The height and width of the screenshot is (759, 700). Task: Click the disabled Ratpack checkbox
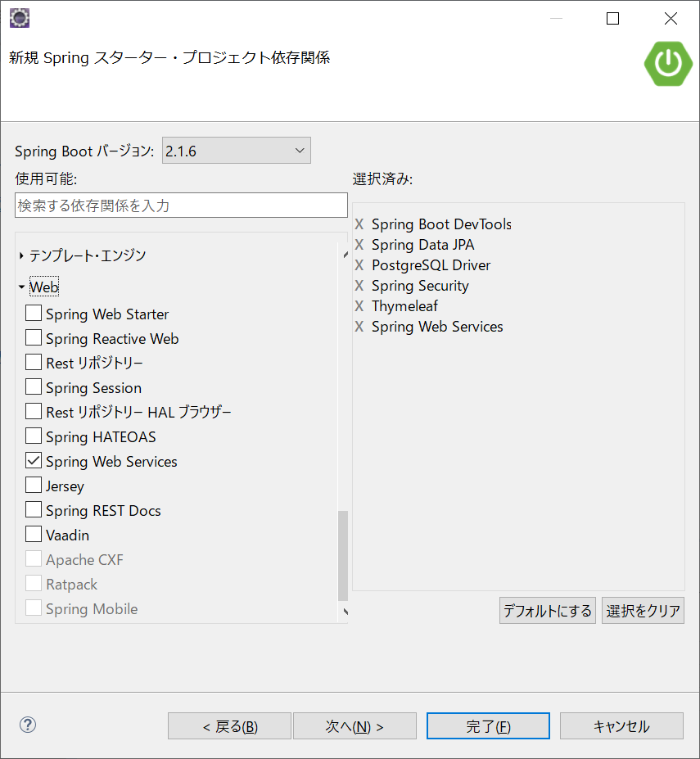[x=34, y=583]
